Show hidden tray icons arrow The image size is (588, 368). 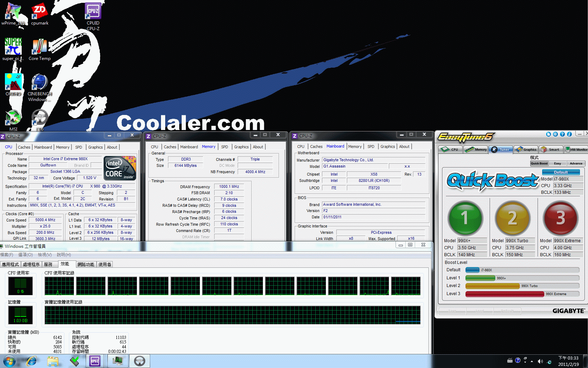(532, 361)
